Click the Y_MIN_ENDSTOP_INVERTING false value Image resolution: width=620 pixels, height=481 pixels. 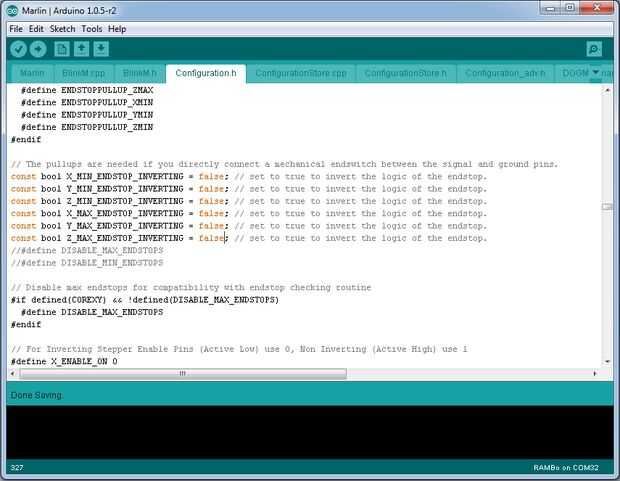212,189
